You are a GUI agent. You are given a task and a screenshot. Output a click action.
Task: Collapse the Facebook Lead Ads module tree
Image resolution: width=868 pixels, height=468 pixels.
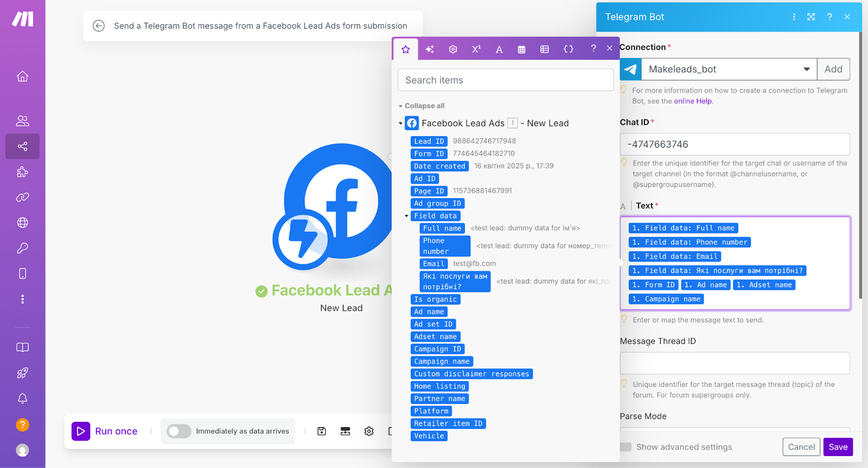pyautogui.click(x=400, y=124)
